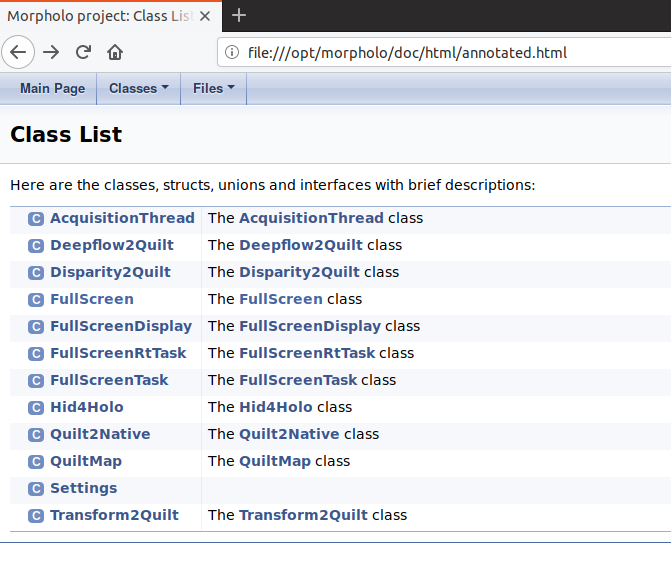Open Disparity2Quilt in the class name column
The height and width of the screenshot is (573, 671).
(x=110, y=272)
